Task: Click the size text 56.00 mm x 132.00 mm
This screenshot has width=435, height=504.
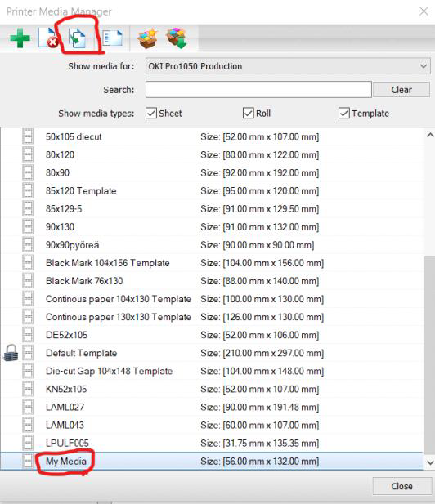Action: coord(271,461)
